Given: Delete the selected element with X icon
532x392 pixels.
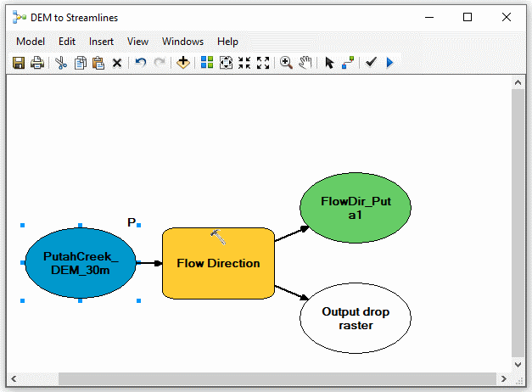Looking at the screenshot, I should tap(117, 63).
